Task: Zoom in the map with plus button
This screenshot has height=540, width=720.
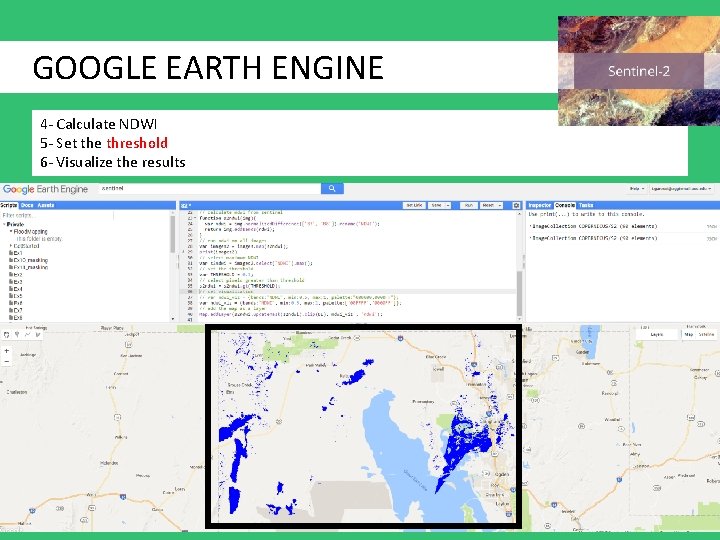Action: pos(6,351)
